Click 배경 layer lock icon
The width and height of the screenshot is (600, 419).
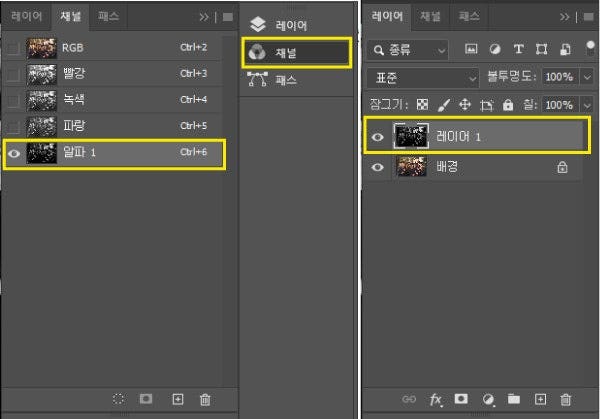coord(562,167)
